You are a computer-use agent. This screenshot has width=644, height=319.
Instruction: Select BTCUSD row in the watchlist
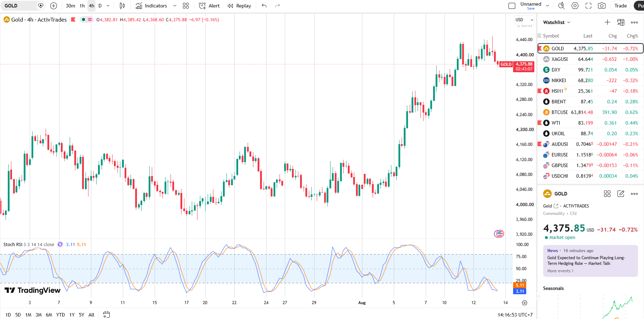point(590,112)
